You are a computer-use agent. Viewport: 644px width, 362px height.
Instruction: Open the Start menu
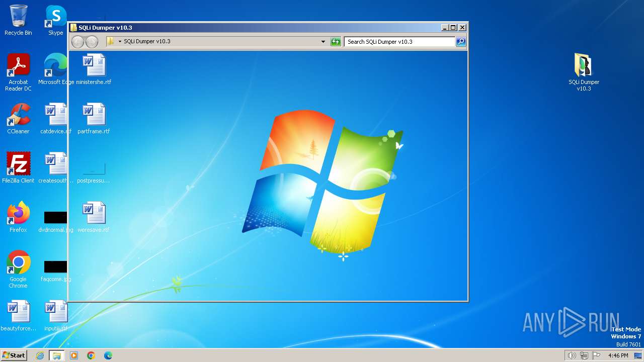click(14, 355)
